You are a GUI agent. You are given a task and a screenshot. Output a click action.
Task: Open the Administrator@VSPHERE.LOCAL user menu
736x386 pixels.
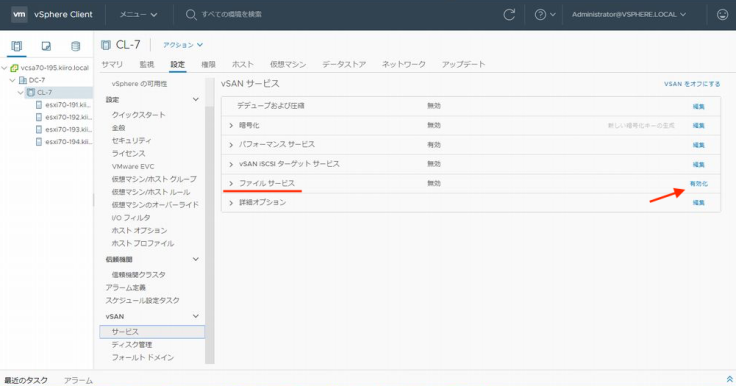(629, 15)
